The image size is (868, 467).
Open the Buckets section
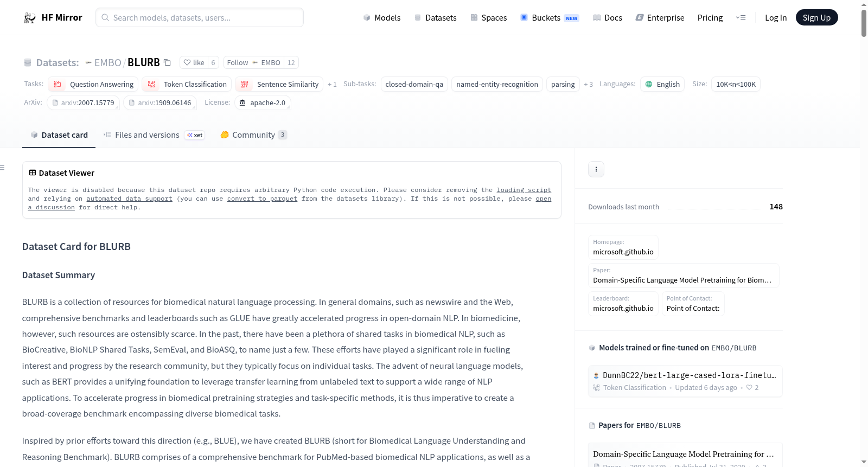point(550,18)
